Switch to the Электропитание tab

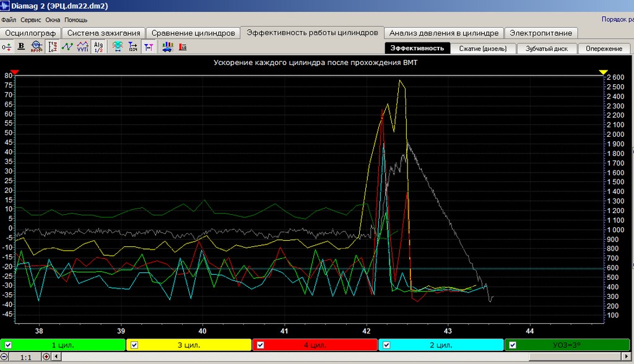(541, 33)
